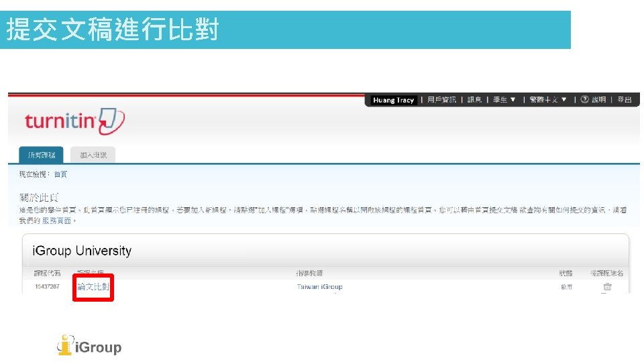Expand the 學生 role dropdown
644x362 pixels.
504,100
